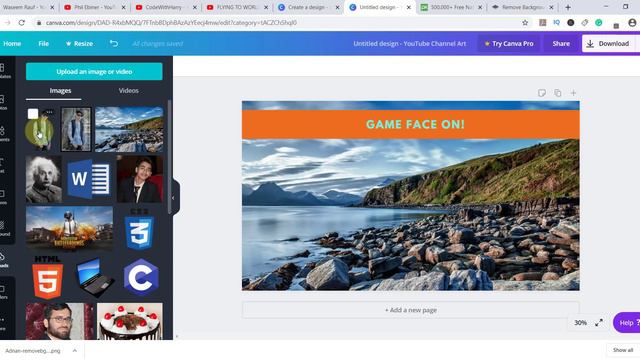This screenshot has height=360, width=640.
Task: Click the checkbox on the first uploaded image
Action: 33,113
